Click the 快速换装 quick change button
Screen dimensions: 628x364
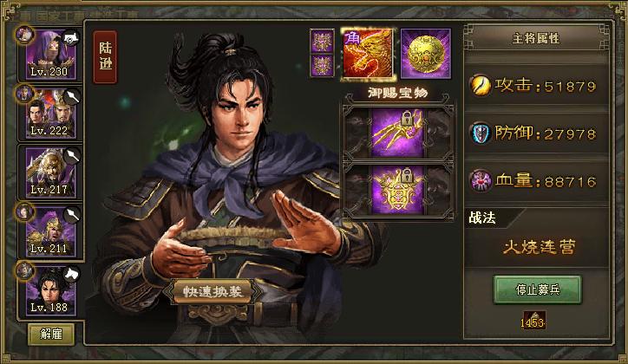[213, 291]
